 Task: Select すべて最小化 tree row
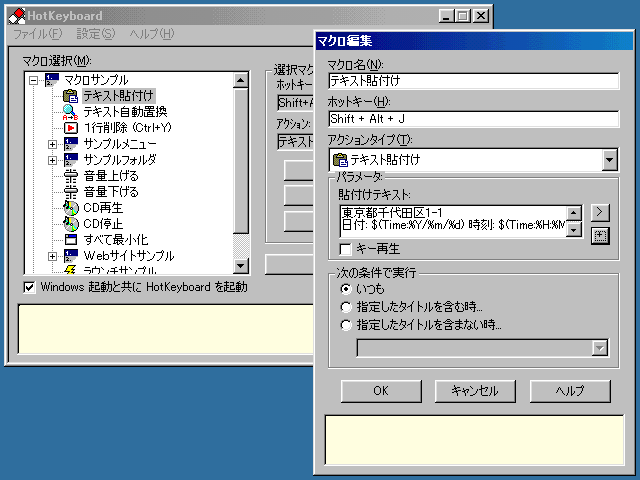[x=116, y=240]
